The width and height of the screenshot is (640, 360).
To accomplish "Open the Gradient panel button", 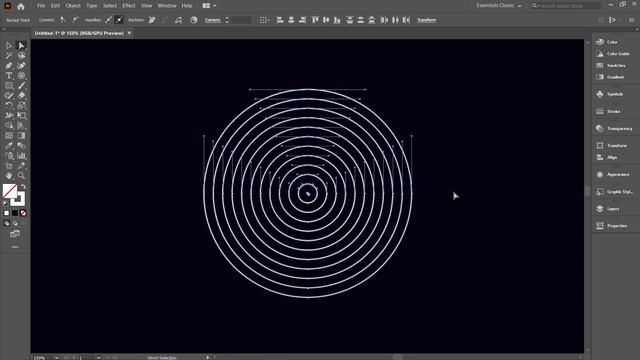I will (611, 77).
